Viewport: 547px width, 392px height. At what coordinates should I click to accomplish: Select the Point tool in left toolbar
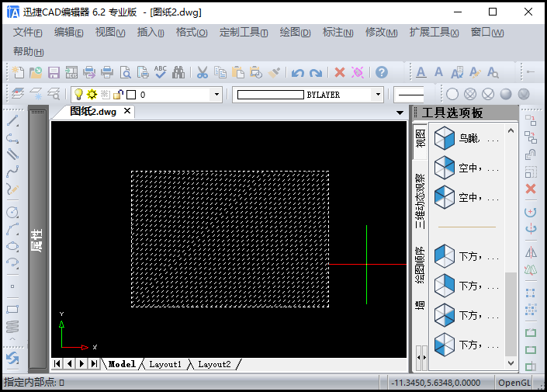coord(12,286)
